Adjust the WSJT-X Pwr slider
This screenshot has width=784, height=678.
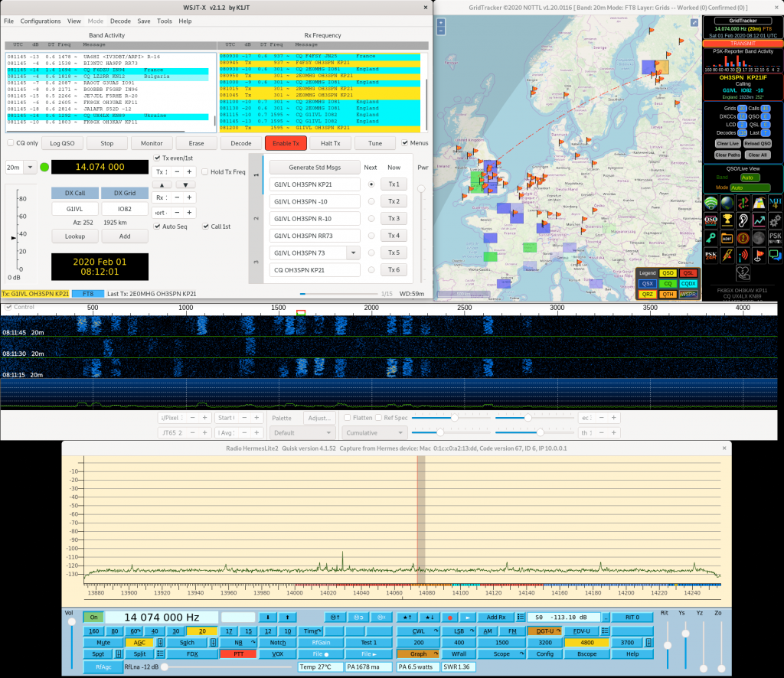pyautogui.click(x=422, y=189)
